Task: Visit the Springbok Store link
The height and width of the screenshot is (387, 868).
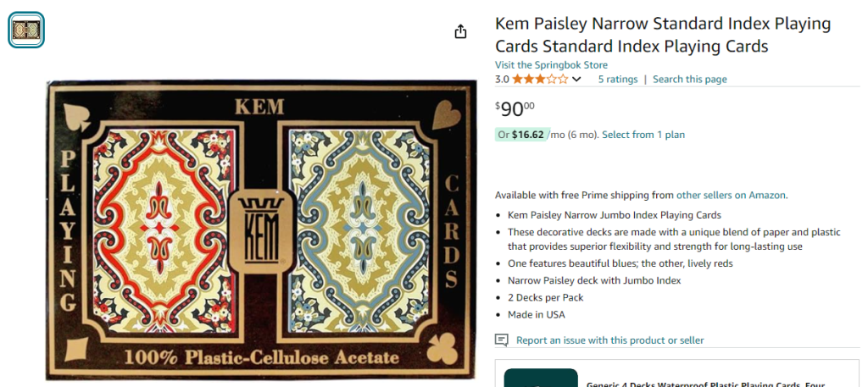Action: click(x=551, y=65)
